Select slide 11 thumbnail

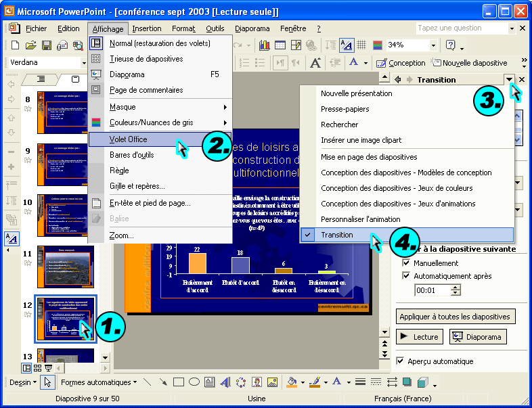coord(66,267)
